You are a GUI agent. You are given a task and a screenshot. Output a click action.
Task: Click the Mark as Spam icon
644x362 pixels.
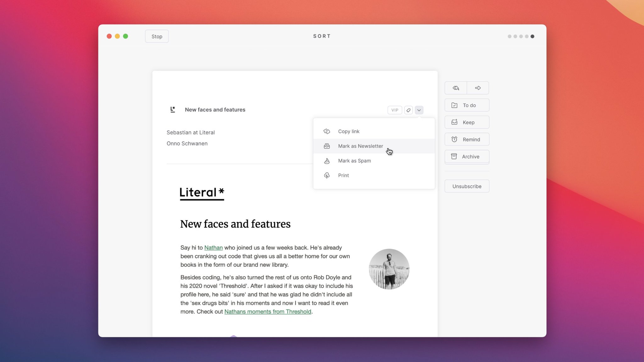[x=327, y=161]
